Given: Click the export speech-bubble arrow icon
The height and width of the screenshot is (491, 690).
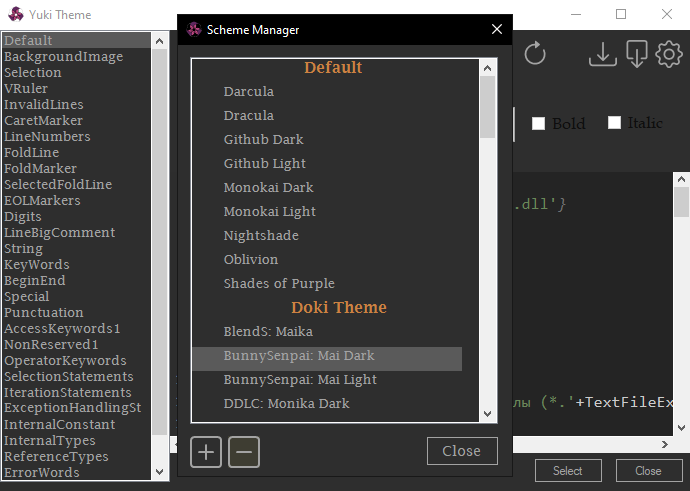Looking at the screenshot, I should tap(637, 54).
